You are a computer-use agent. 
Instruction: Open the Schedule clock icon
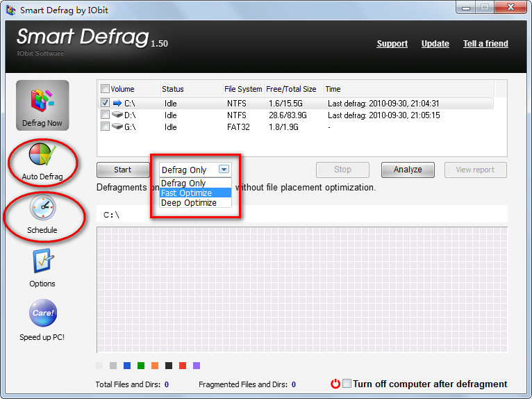click(x=42, y=207)
